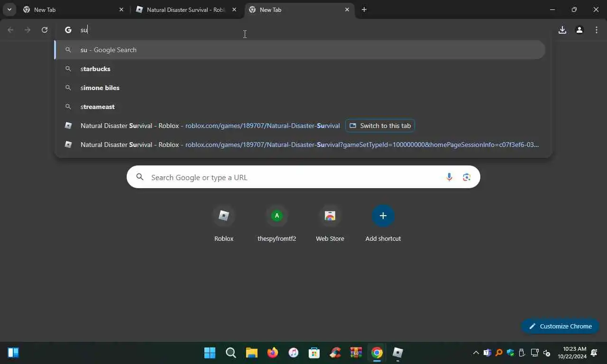Close the active New Tab tab

coord(347,9)
